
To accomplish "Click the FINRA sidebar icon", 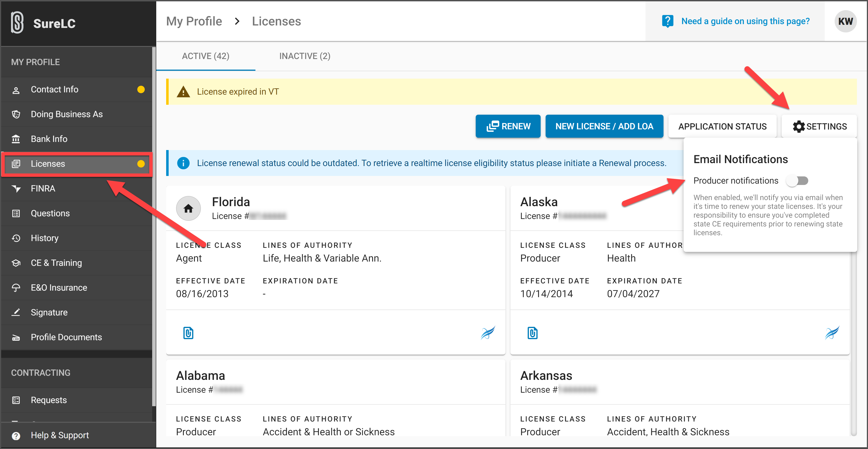I will [16, 189].
